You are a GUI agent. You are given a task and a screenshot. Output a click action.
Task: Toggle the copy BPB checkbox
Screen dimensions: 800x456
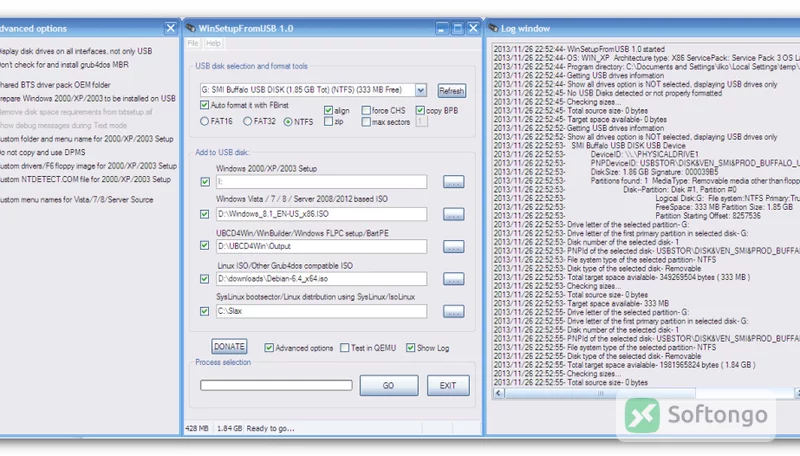point(420,110)
